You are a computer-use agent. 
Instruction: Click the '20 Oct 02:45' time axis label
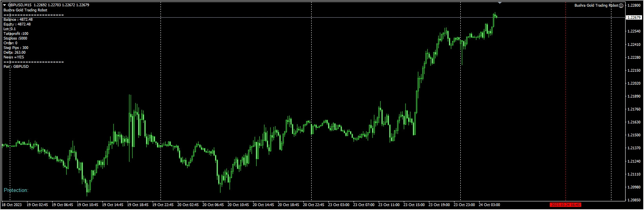coord(188,205)
